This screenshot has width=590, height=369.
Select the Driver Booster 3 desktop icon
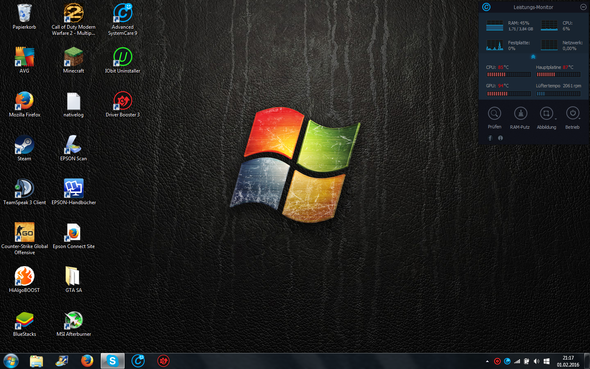pos(123,104)
